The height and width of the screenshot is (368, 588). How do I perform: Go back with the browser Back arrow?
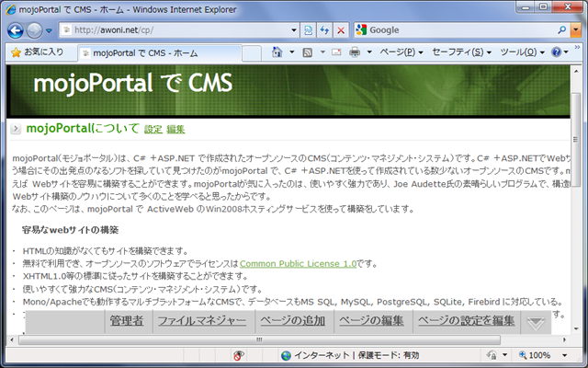click(16, 30)
